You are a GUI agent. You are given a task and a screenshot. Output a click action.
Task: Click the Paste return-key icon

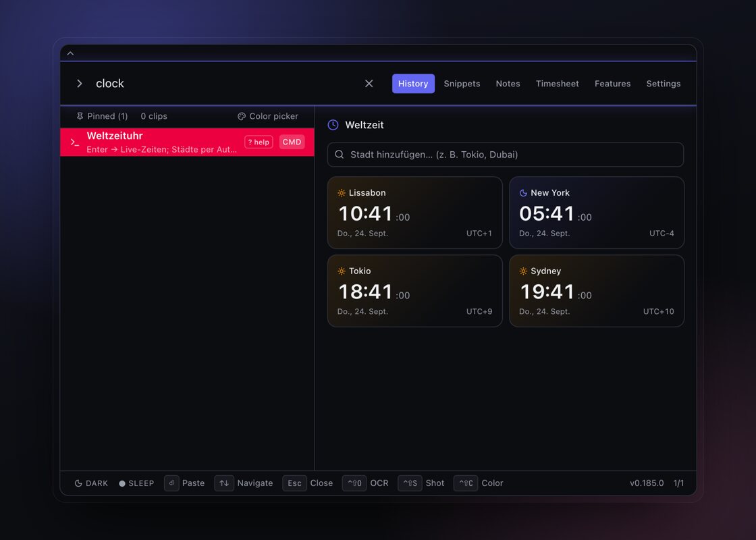coord(171,483)
